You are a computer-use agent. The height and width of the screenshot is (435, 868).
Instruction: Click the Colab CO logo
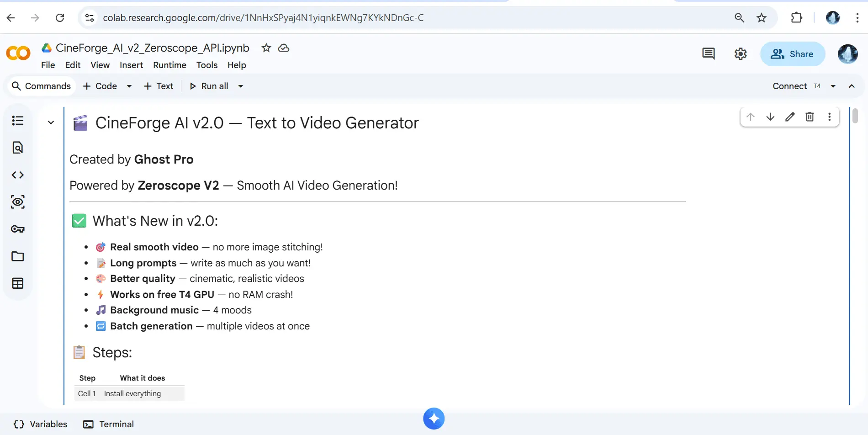18,53
